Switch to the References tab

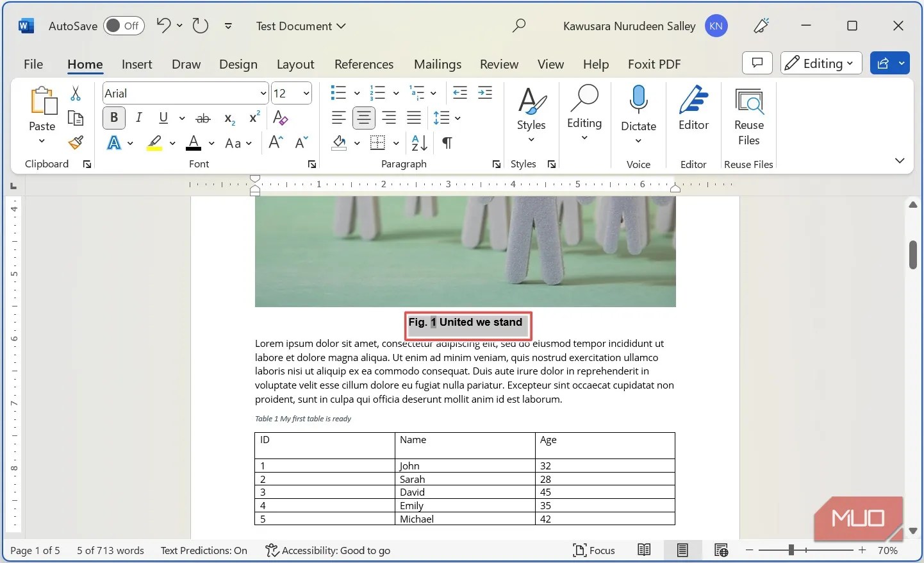click(x=364, y=64)
